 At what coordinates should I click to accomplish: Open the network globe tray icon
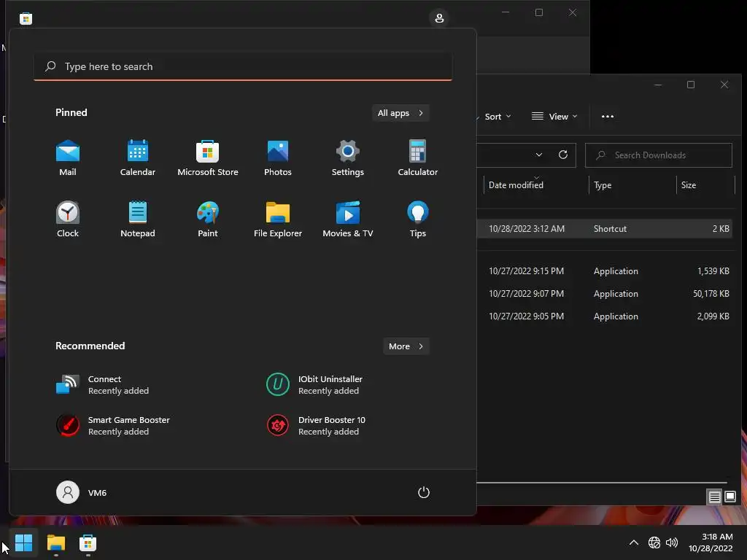(x=654, y=542)
